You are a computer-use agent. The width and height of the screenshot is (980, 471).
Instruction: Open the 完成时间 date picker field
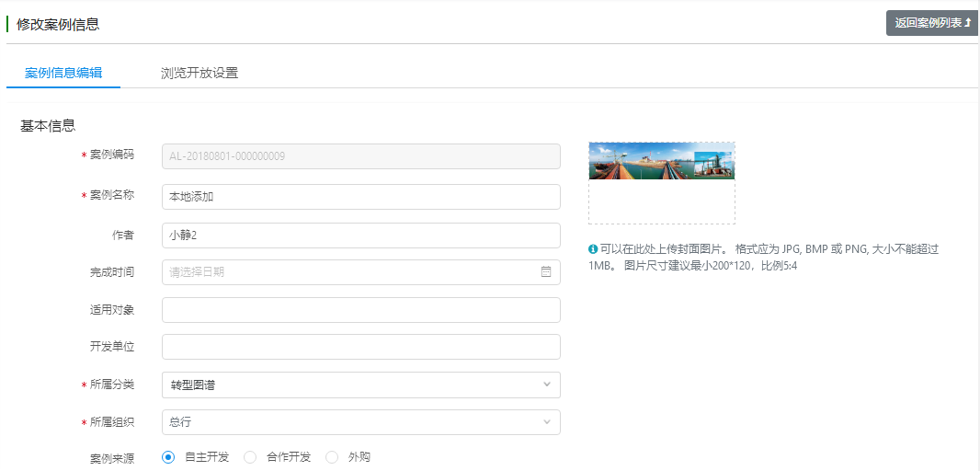point(349,272)
